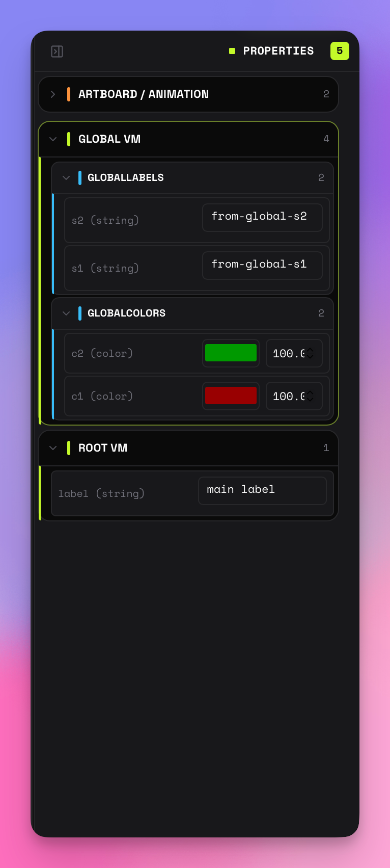Click the properties count badge 5
Viewport: 390px width, 868px height.
point(340,51)
